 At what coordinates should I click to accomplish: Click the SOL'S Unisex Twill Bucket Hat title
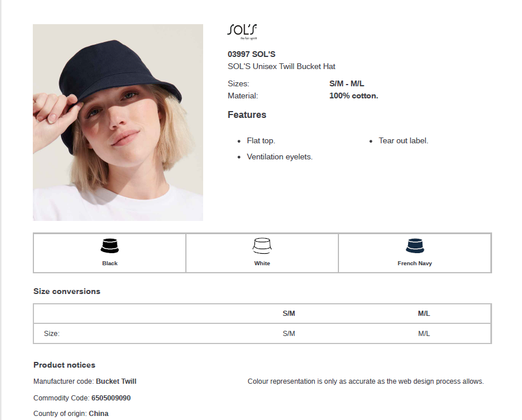click(281, 66)
